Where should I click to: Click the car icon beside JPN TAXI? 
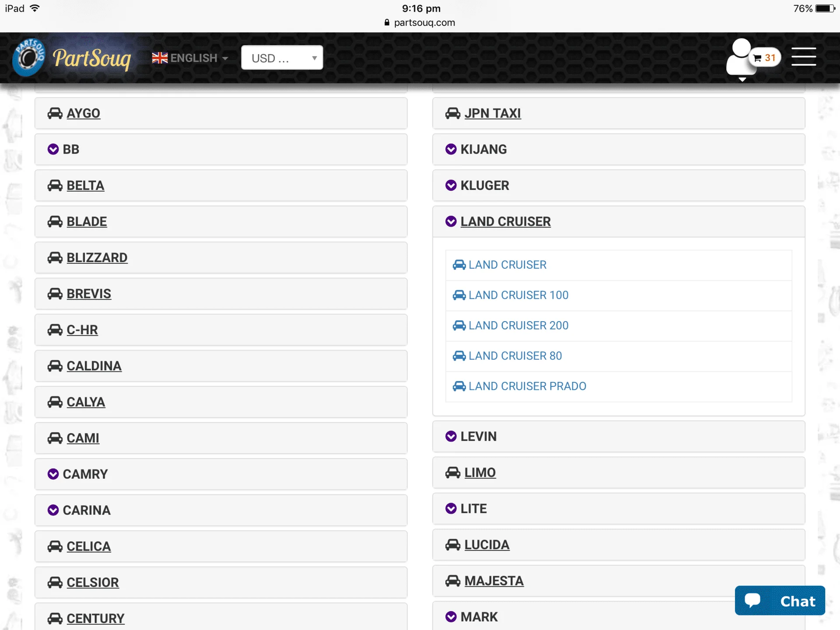tap(453, 113)
